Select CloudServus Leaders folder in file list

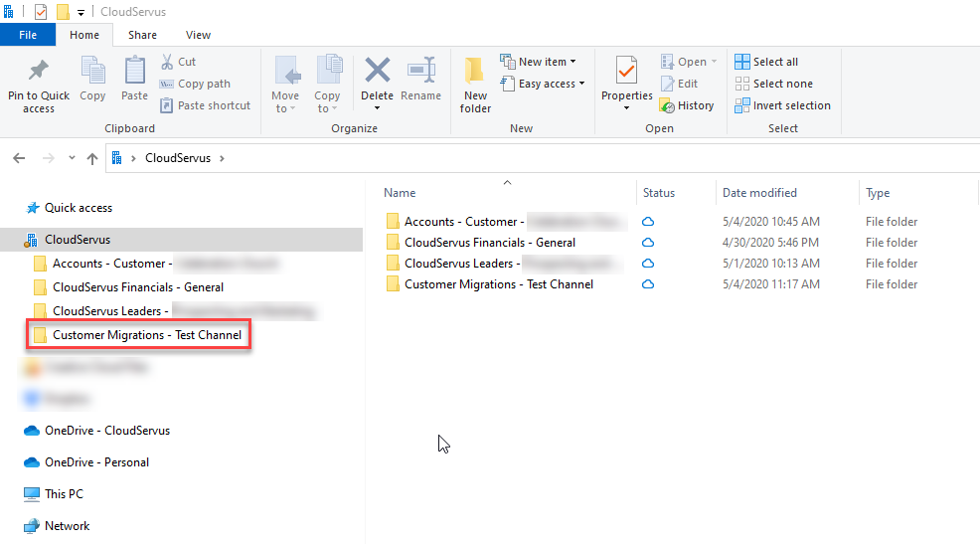point(462,264)
